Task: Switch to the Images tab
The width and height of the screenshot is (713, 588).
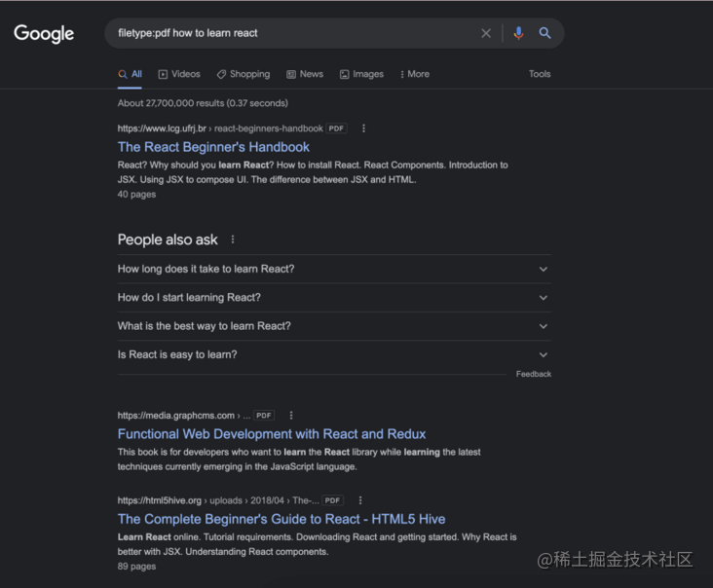Action: pyautogui.click(x=361, y=74)
